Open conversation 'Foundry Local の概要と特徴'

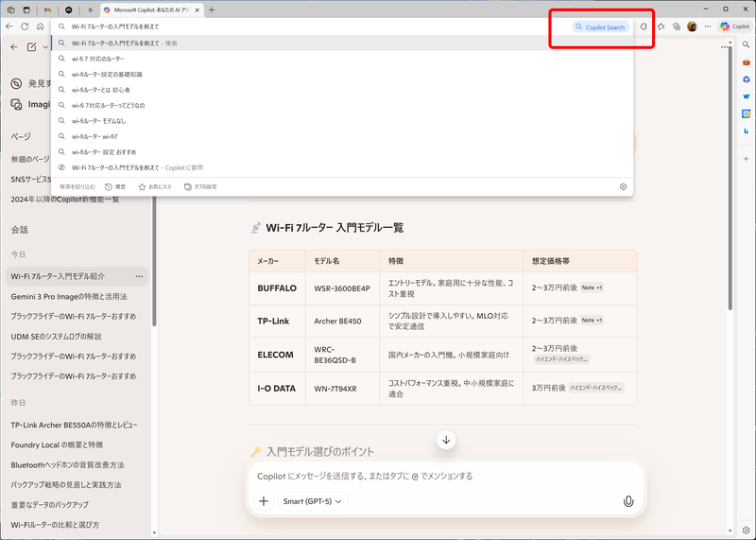pyautogui.click(x=57, y=444)
